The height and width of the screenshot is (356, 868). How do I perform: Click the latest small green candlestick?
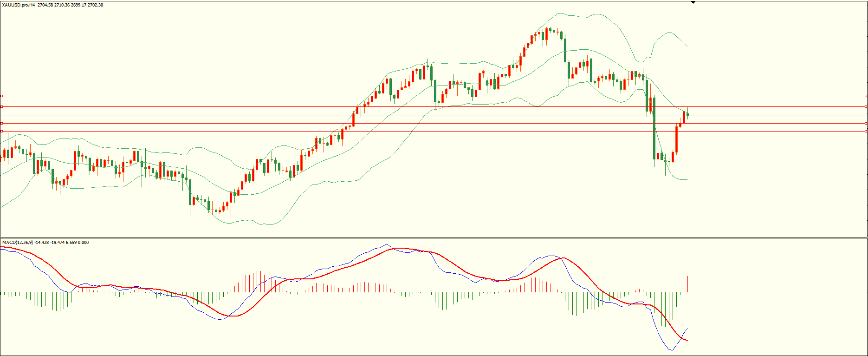[687, 114]
